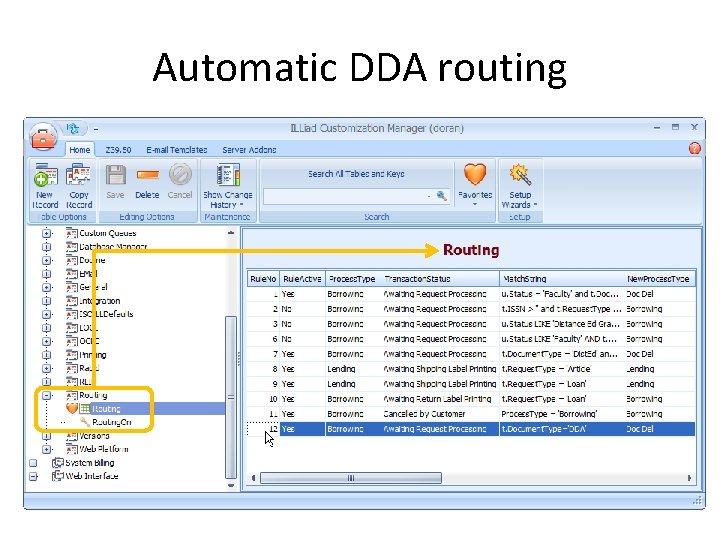The image size is (720, 540).
Task: Click the help question mark icon
Action: 695,148
